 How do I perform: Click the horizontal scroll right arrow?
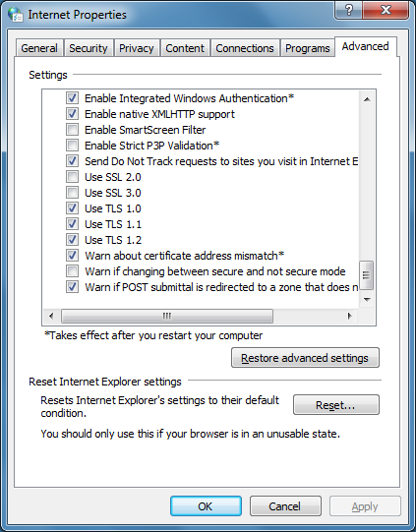coord(350,317)
